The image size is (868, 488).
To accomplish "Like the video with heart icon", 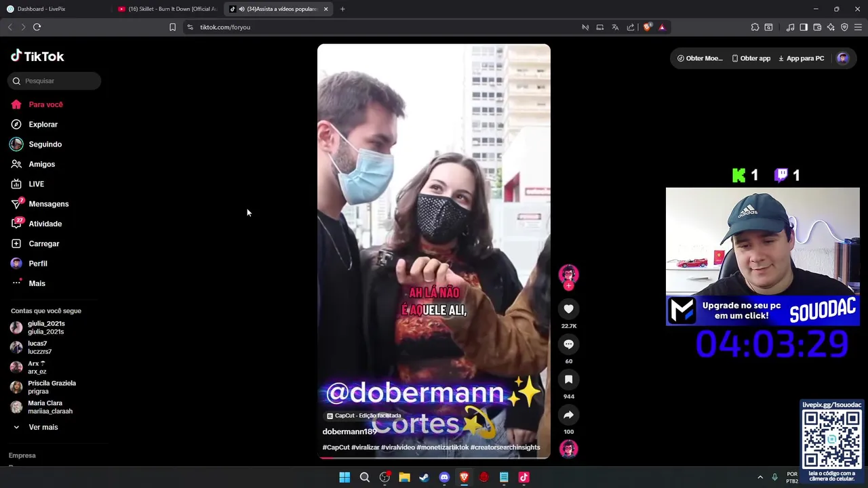I will pyautogui.click(x=568, y=309).
